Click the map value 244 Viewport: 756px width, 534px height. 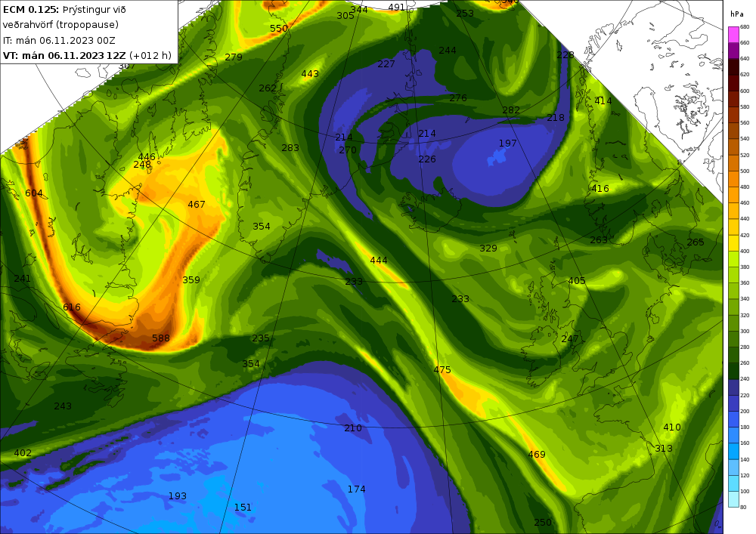(448, 51)
